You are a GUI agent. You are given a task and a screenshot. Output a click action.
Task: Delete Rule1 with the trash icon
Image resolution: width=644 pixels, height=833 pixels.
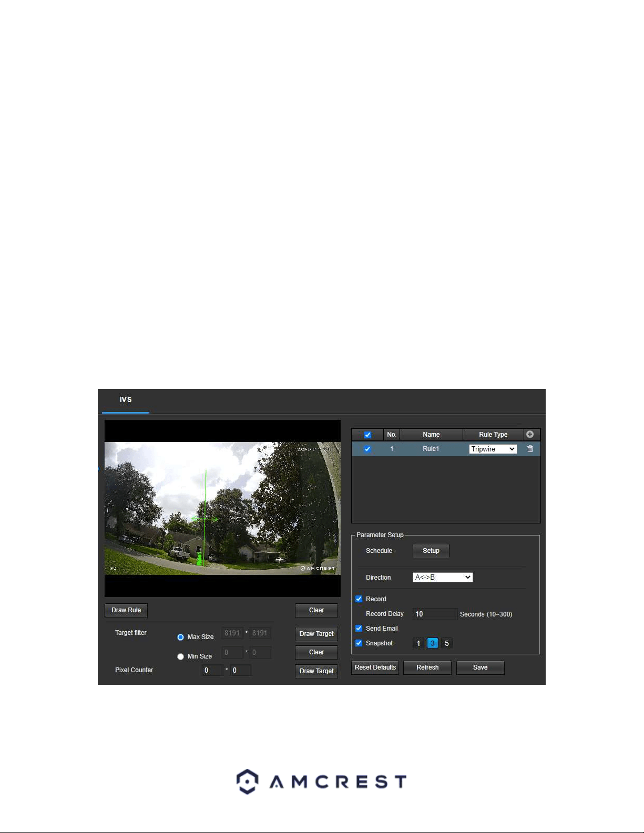pyautogui.click(x=530, y=449)
